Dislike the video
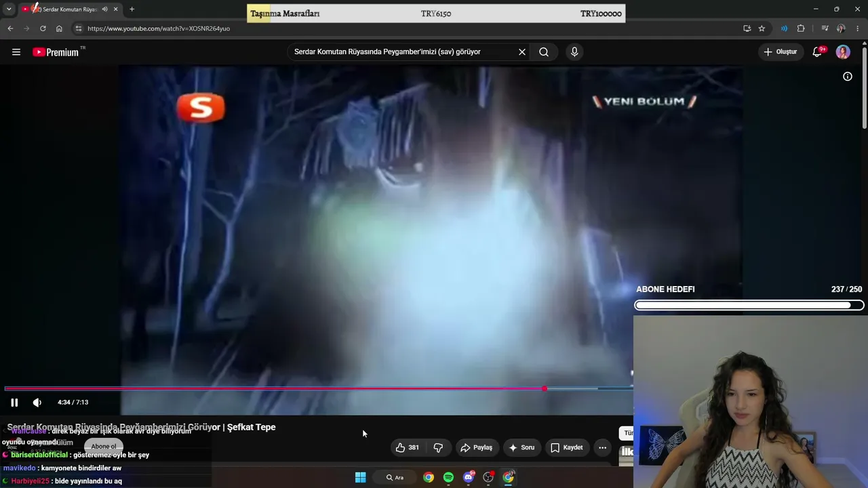 (438, 447)
